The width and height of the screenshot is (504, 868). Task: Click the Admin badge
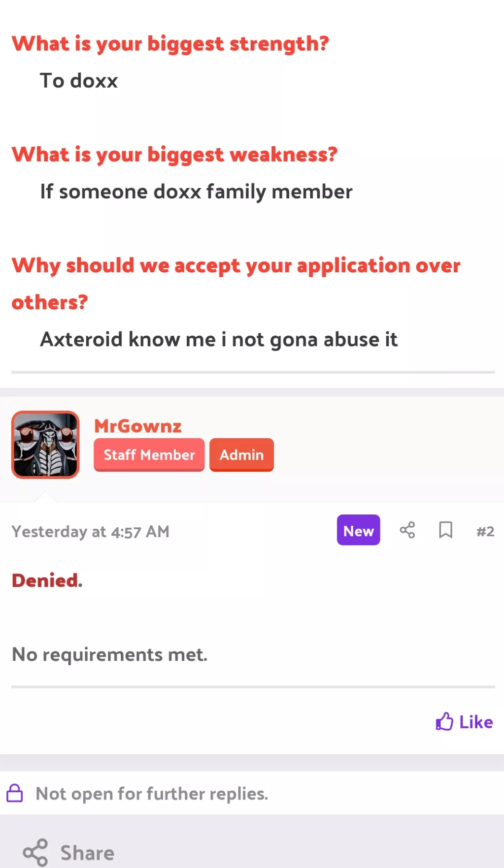coord(241,455)
